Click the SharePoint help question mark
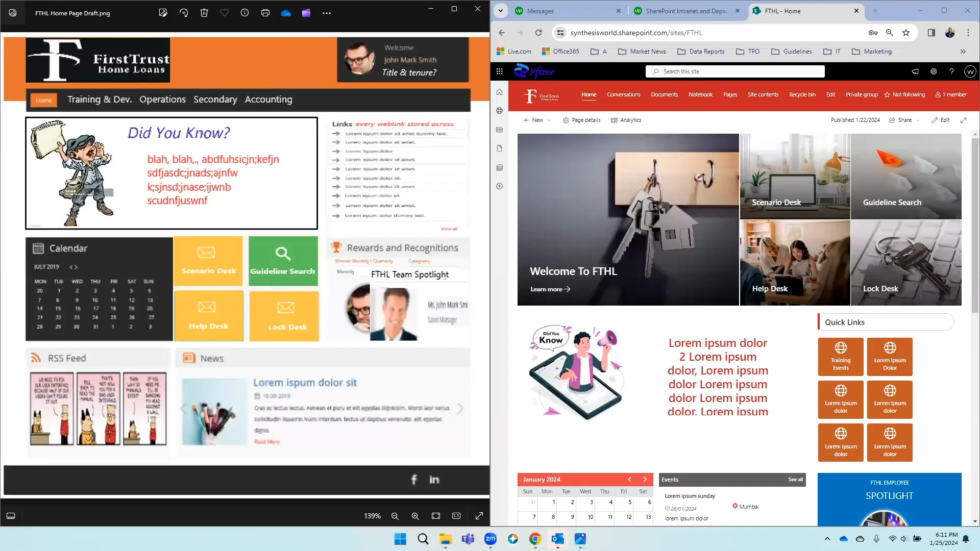The height and width of the screenshot is (551, 980). tap(951, 71)
